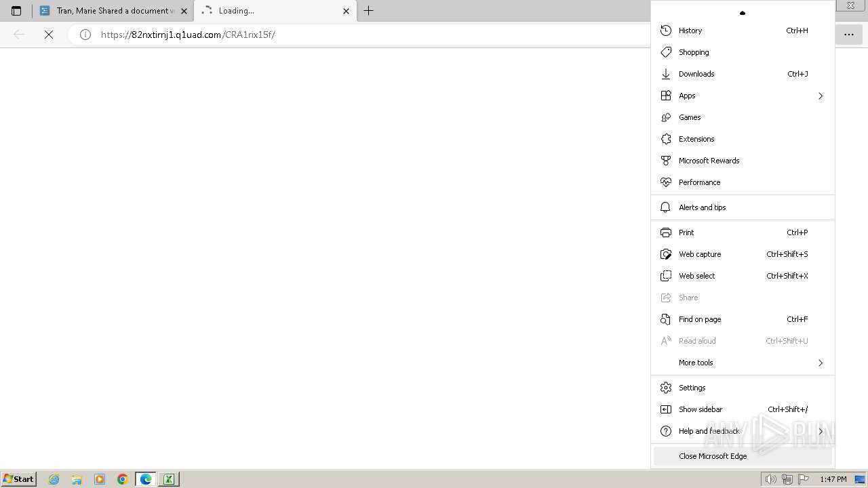Open Games menu entry

(743, 117)
